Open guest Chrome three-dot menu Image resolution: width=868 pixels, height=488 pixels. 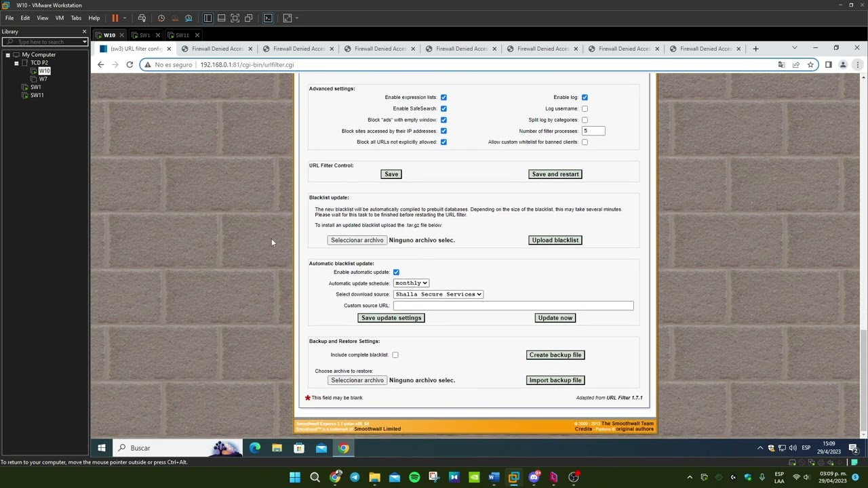tap(857, 64)
